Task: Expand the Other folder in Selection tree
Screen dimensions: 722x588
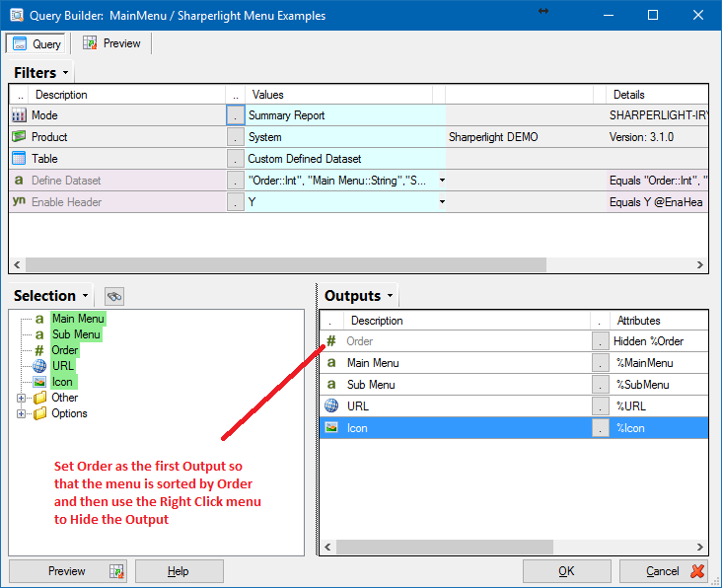Action: coord(21,398)
